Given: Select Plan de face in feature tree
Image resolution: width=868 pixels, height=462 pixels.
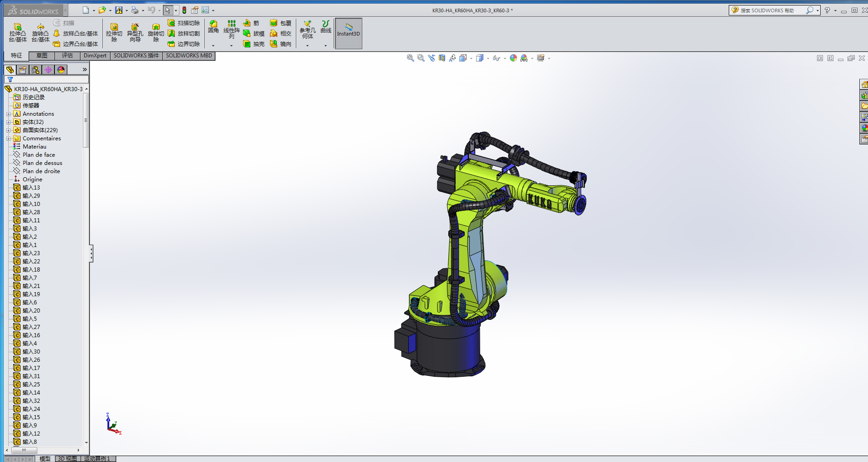Looking at the screenshot, I should 39,155.
